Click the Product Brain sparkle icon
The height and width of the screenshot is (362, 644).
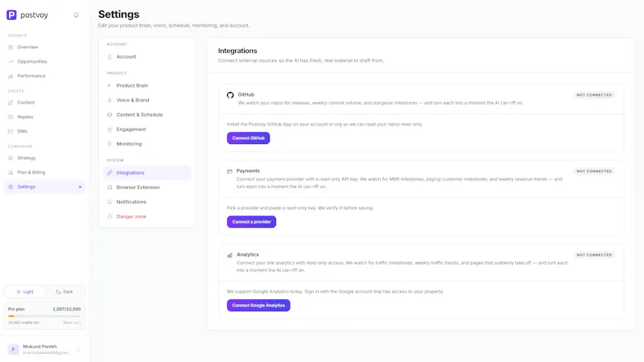point(109,86)
